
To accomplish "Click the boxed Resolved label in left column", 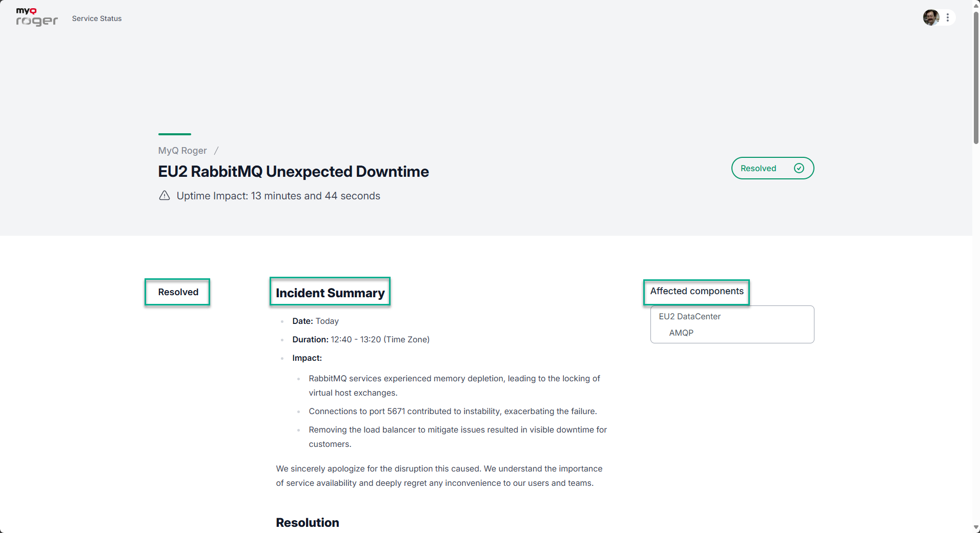I will (x=178, y=292).
